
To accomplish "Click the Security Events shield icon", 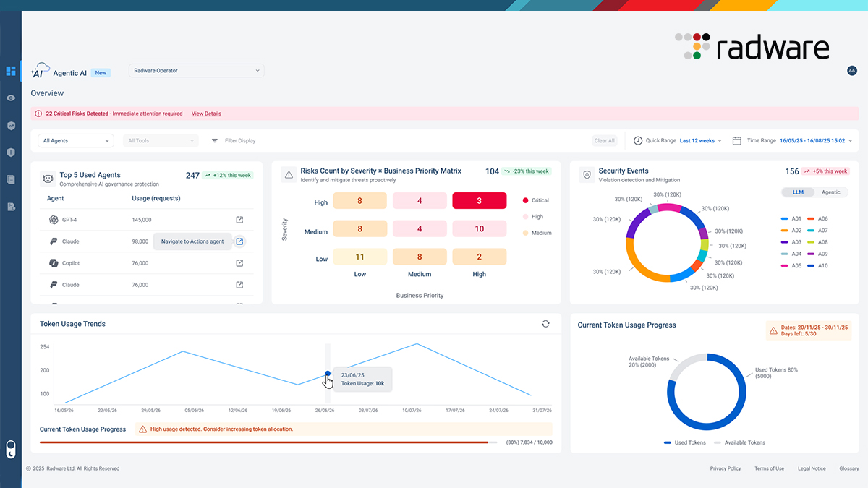I will click(x=587, y=175).
